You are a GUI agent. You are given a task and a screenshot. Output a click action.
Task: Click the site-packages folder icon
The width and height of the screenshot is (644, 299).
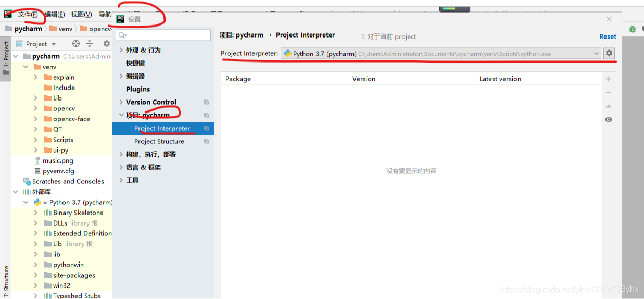coord(48,275)
